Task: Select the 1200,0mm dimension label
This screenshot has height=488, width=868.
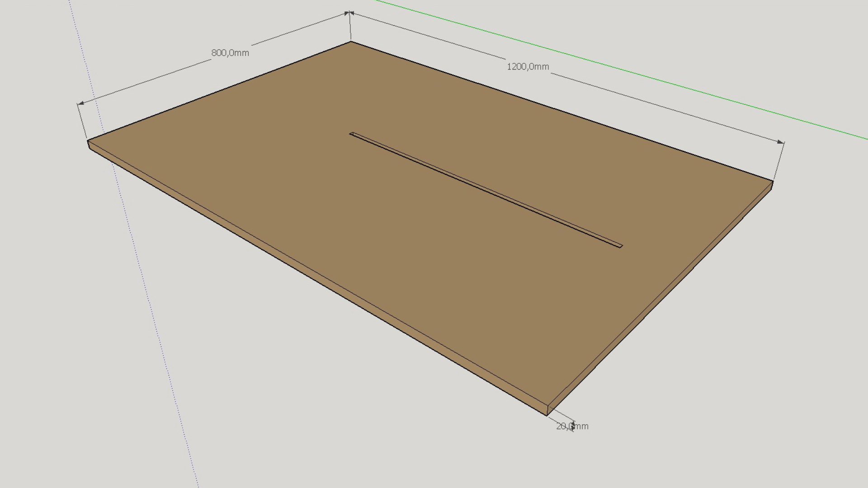Action: point(528,66)
